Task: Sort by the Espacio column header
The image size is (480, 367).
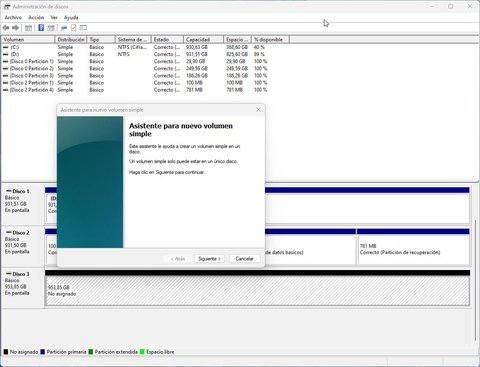Action: coord(237,40)
